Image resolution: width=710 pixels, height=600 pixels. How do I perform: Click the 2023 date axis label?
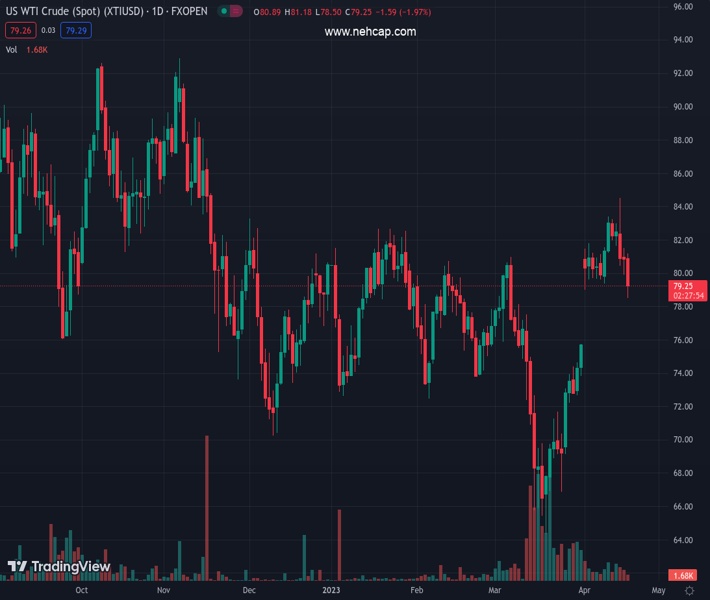331,590
